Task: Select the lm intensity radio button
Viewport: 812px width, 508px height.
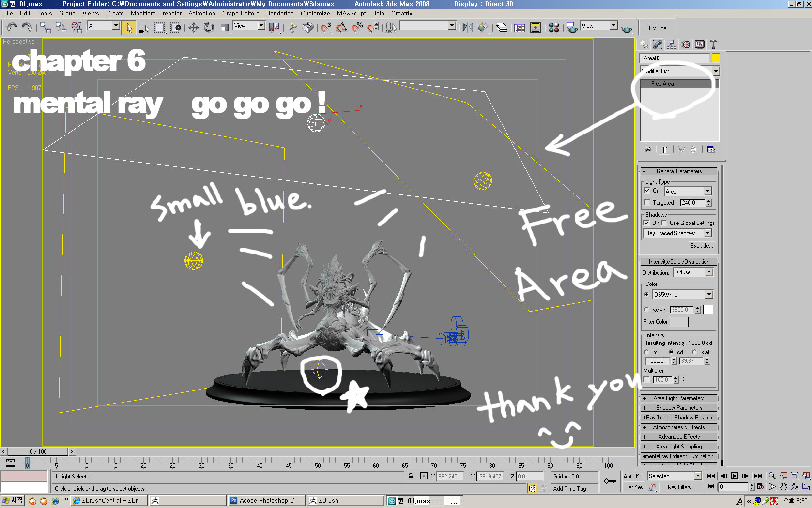Action: pyautogui.click(x=646, y=352)
